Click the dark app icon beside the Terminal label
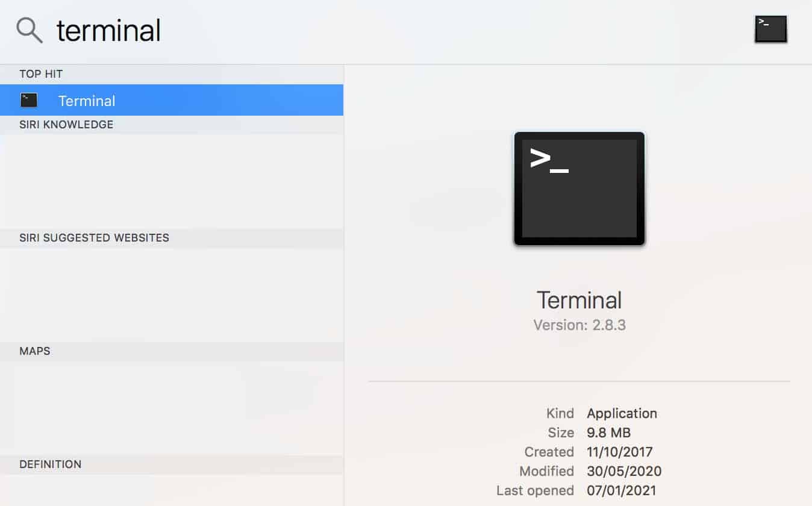 pyautogui.click(x=28, y=100)
